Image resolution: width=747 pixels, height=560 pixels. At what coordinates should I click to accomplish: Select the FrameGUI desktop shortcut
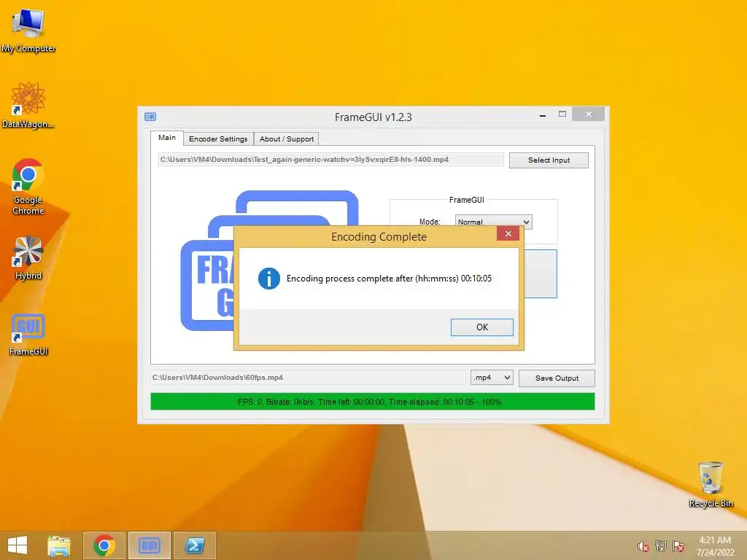(28, 335)
